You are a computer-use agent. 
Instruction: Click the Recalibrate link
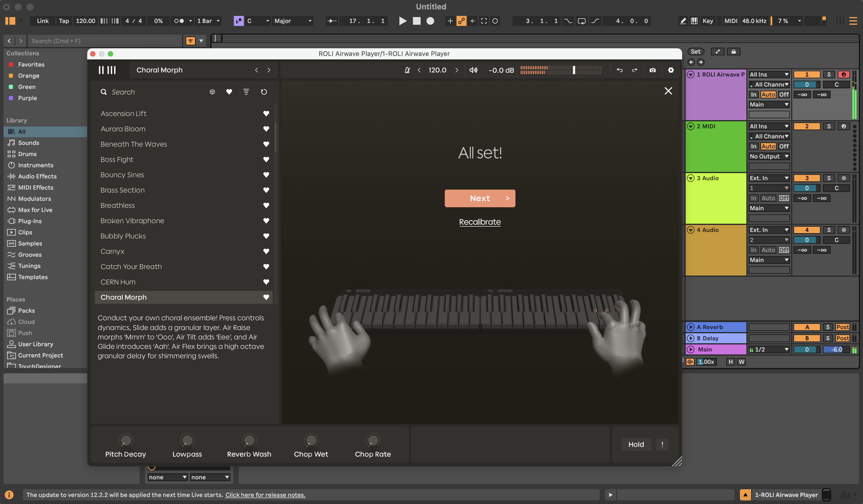coord(480,222)
